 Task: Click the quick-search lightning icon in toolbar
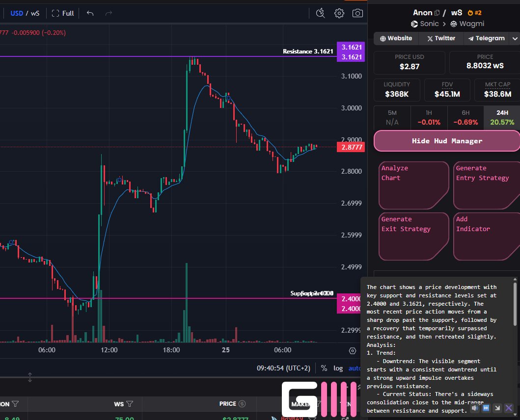(x=320, y=13)
